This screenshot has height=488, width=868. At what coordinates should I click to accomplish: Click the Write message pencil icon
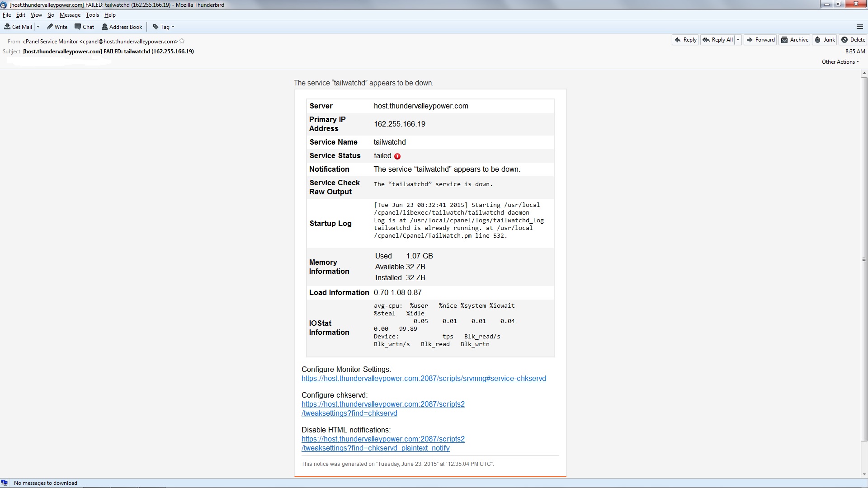coord(50,27)
